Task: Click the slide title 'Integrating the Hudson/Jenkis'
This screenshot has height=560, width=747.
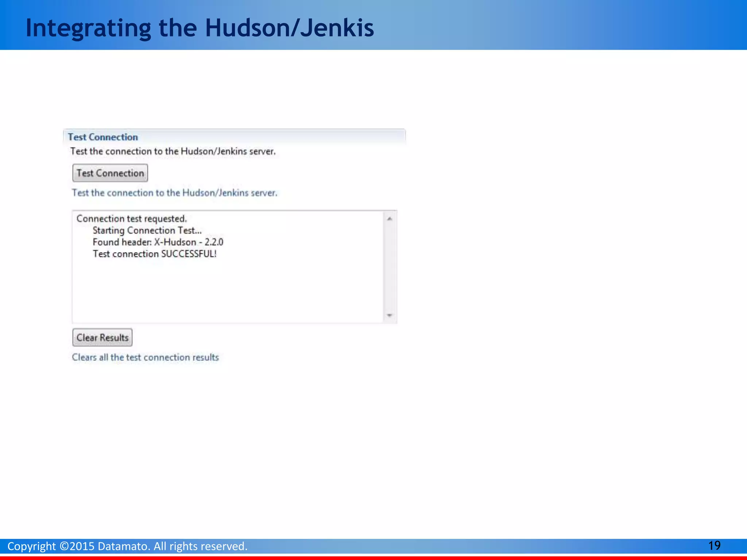Action: [200, 28]
